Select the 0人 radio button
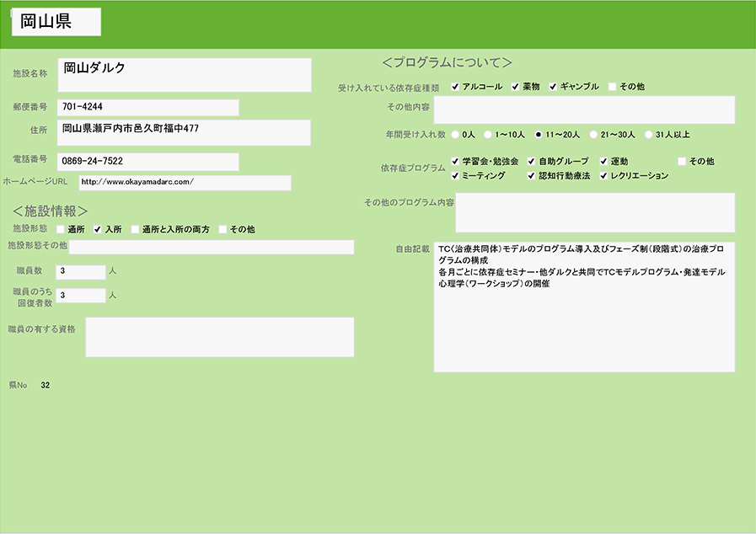Screen dimensions: 756x534 (x=456, y=134)
